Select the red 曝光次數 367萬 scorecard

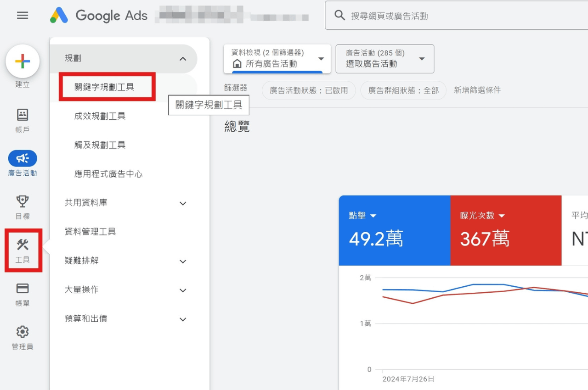[x=506, y=230]
